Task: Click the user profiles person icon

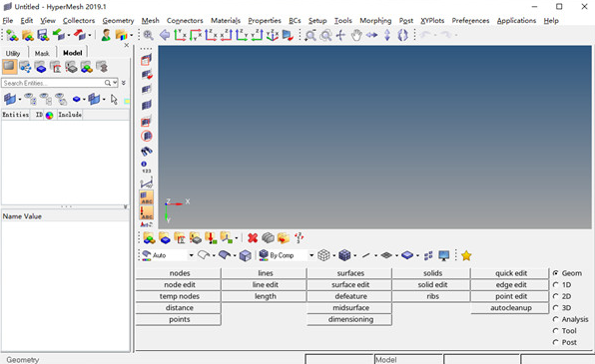Action: (x=106, y=35)
